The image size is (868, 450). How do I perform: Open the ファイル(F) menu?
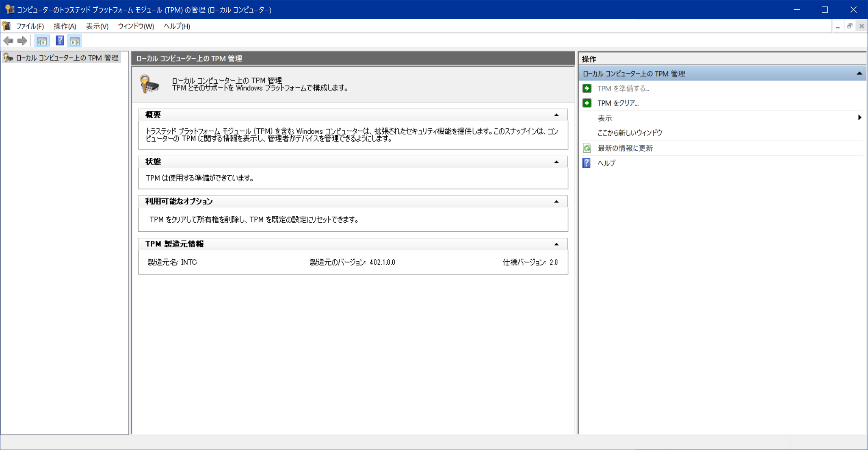[x=30, y=26]
